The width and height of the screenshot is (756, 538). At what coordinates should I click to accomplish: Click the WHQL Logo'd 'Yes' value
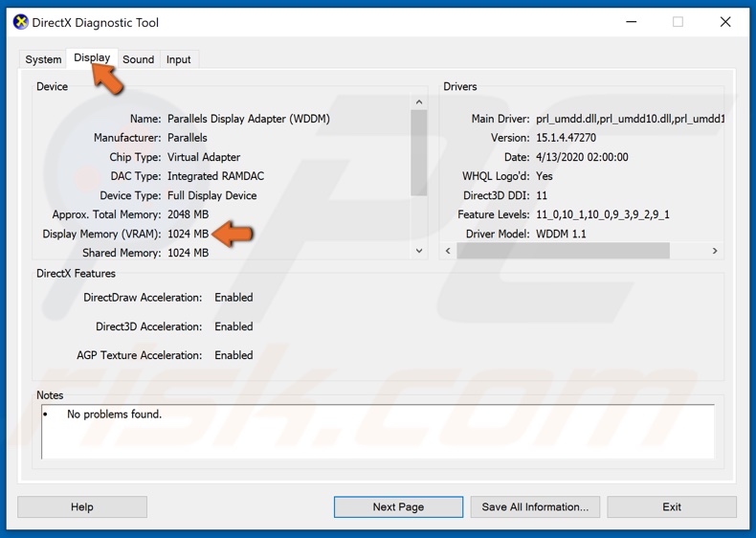pyautogui.click(x=545, y=176)
